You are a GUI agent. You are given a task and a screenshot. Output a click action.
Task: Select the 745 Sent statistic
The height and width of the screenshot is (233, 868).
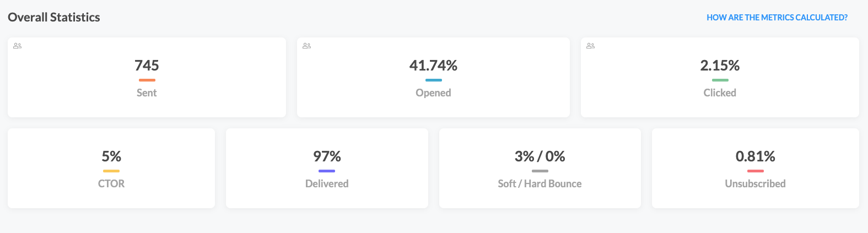(x=147, y=66)
